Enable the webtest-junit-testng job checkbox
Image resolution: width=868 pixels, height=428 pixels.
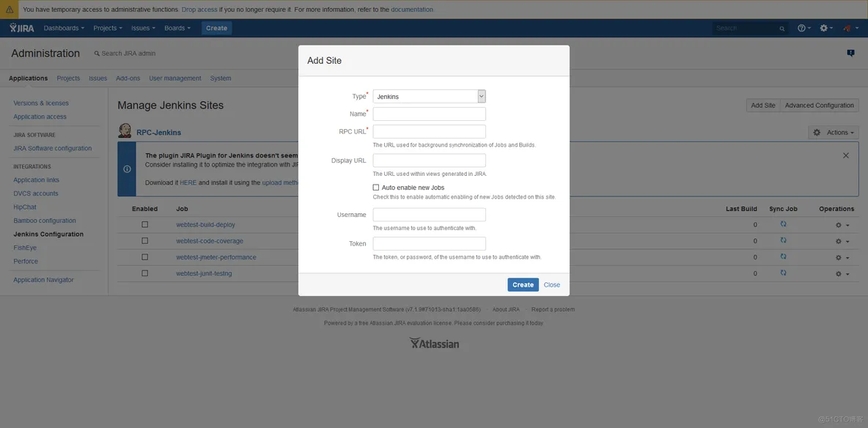click(145, 273)
